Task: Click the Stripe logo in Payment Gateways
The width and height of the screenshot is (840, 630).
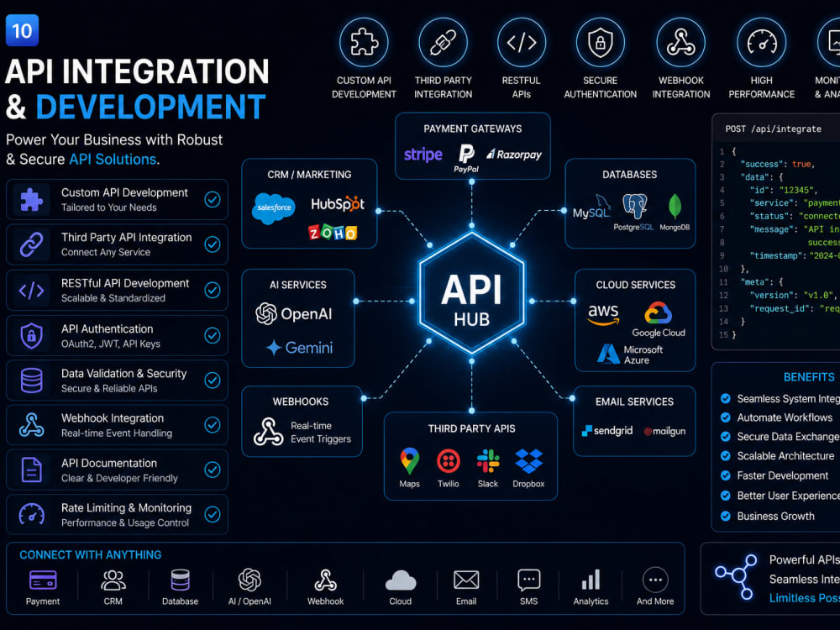Action: [423, 155]
